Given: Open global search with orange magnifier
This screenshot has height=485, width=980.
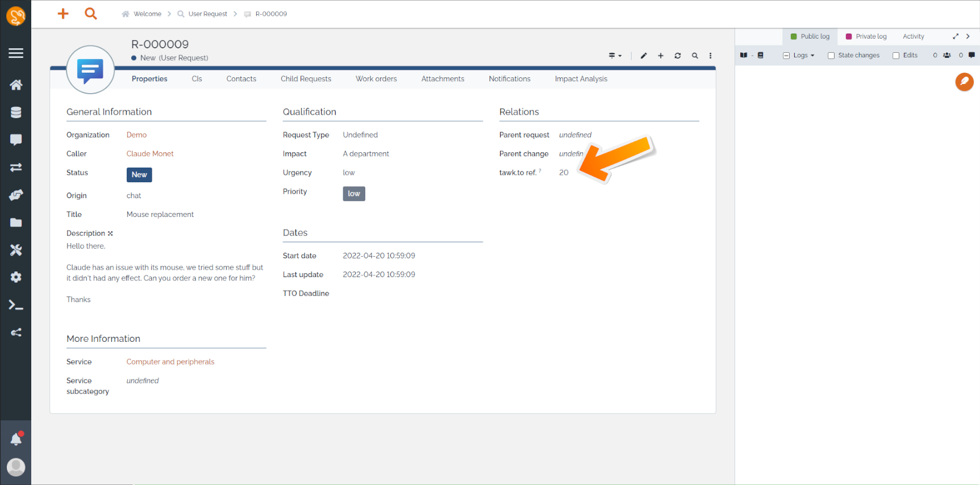Looking at the screenshot, I should coord(91,14).
